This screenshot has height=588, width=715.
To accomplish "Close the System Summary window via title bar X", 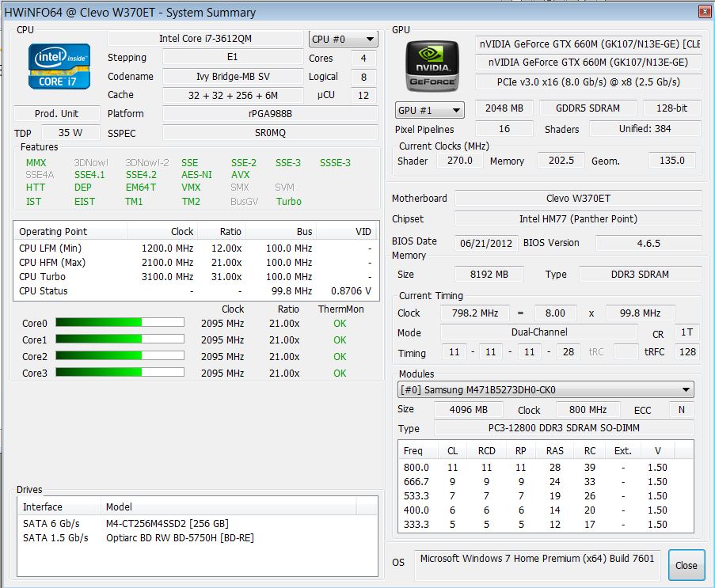I will pos(705,11).
